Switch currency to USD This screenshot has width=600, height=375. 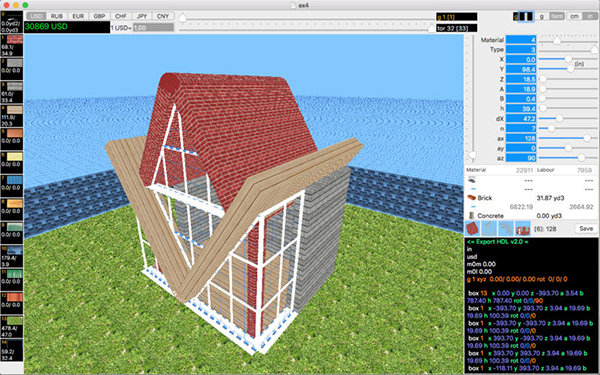[36, 16]
